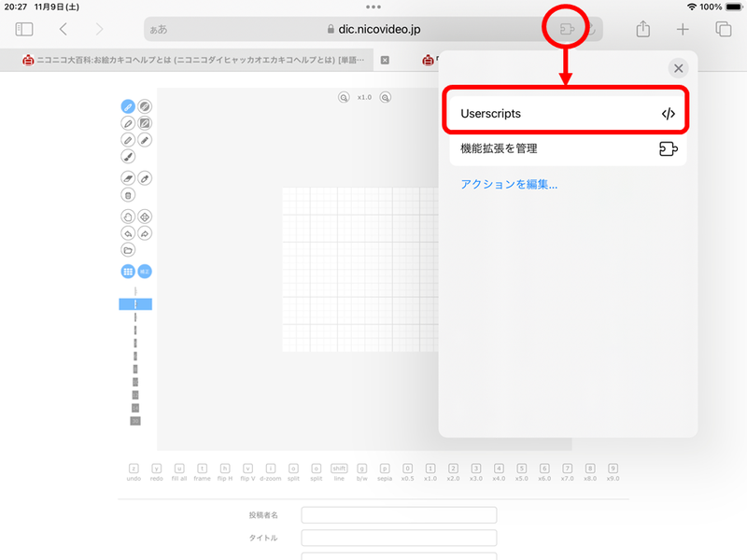Click the x9.0 zoom key
The image size is (747, 560).
tap(613, 472)
